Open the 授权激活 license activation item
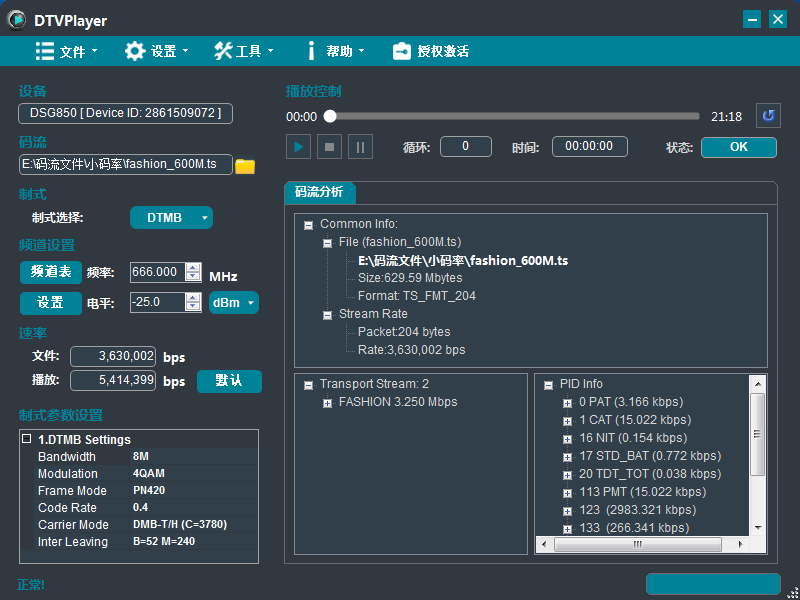The image size is (800, 600). coord(430,51)
